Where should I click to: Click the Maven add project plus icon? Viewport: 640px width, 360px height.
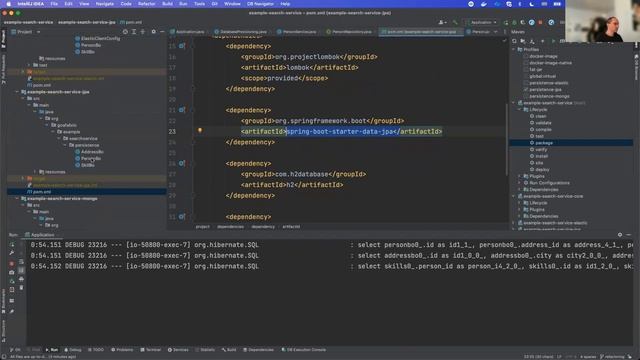coord(542,41)
